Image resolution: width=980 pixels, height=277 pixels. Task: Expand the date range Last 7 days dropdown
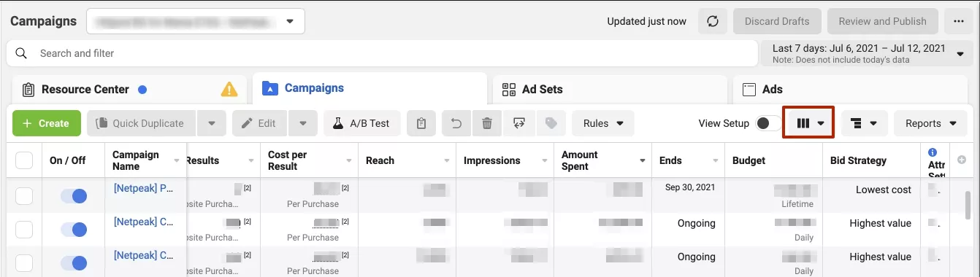pos(868,53)
